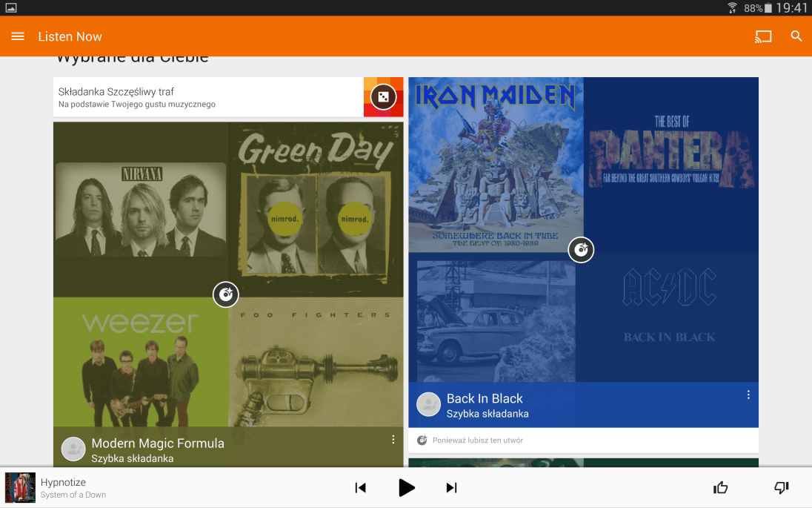Check the battery status indicator
The height and width of the screenshot is (508, 812).
click(x=758, y=7)
